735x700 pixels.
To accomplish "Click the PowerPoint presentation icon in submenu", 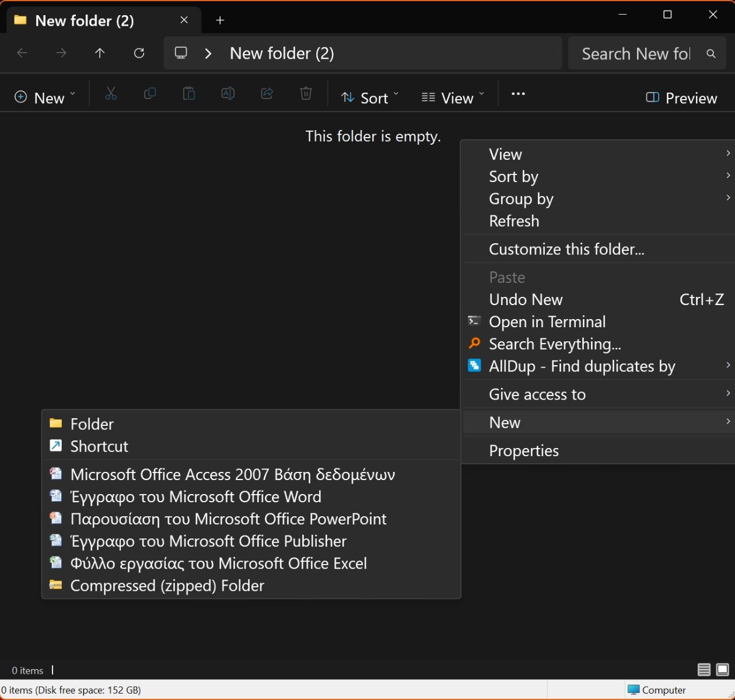I will [56, 517].
